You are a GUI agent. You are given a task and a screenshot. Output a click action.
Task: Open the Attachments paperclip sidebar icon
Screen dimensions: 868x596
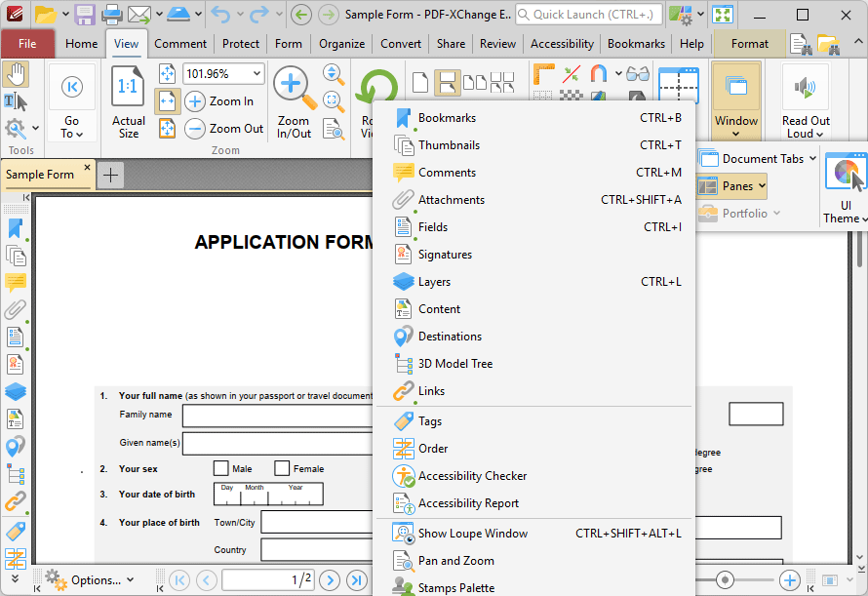pyautogui.click(x=16, y=309)
